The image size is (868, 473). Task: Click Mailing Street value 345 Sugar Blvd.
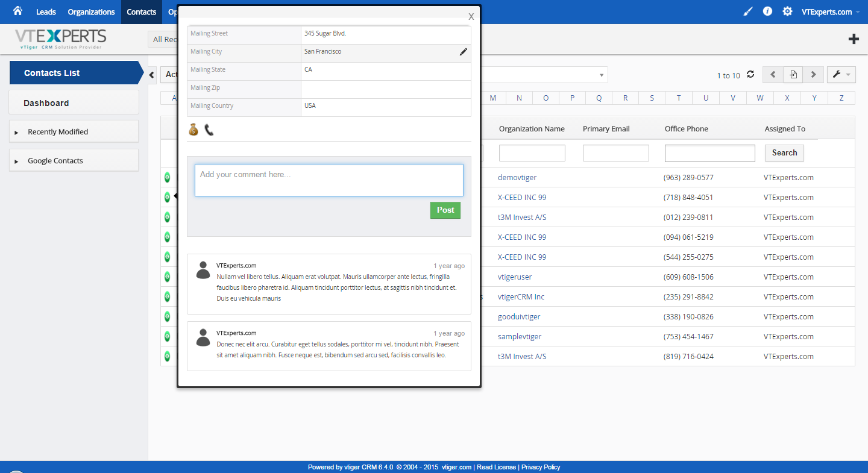click(x=325, y=33)
